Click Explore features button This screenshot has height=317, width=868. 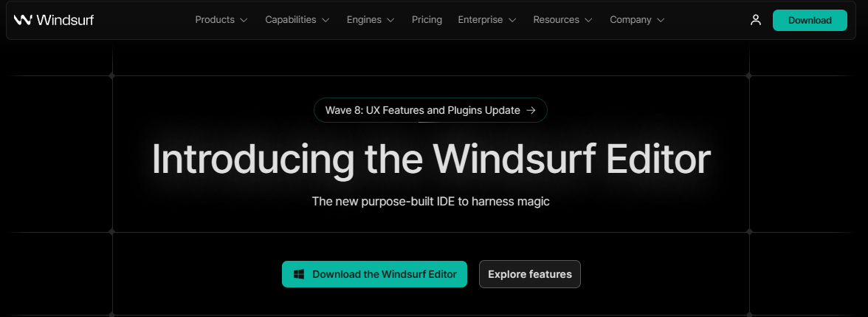click(530, 273)
